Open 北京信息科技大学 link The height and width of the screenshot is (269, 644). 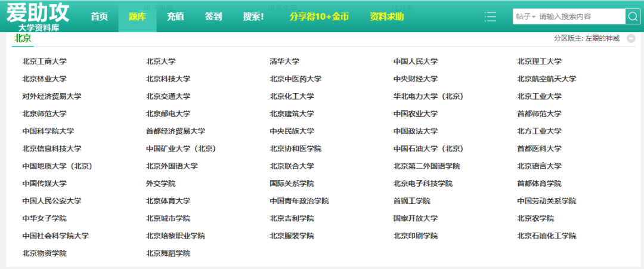52,149
